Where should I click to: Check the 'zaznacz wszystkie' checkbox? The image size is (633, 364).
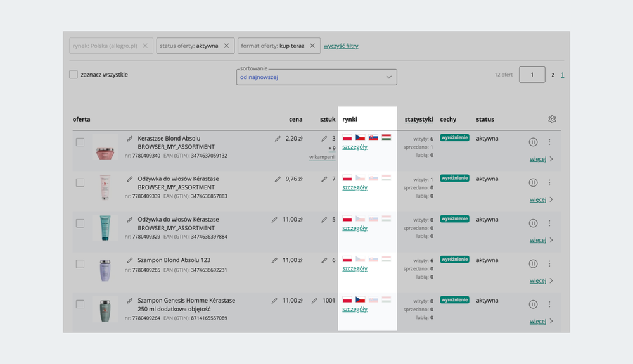(x=74, y=75)
